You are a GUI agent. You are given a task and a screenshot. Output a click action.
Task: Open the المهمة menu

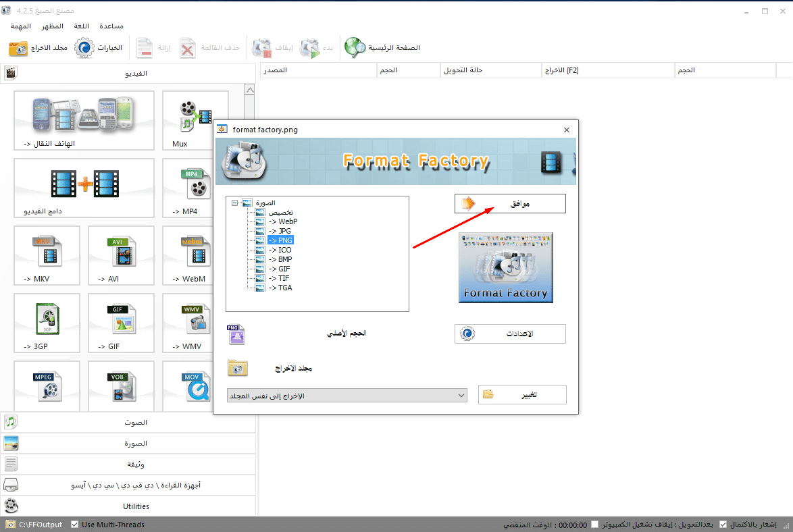[20, 26]
